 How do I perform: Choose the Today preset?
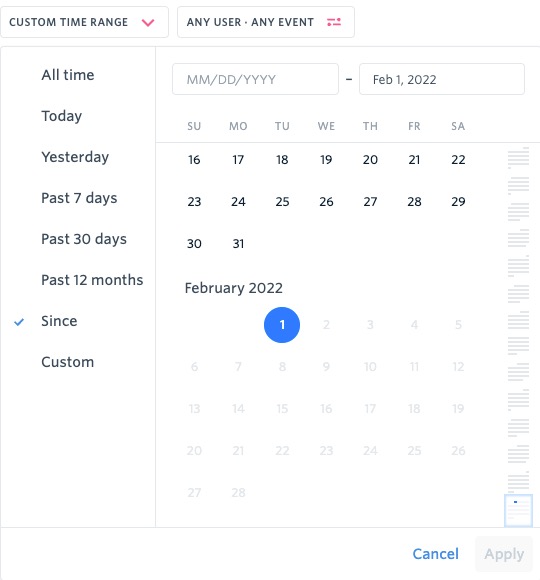[x=62, y=116]
